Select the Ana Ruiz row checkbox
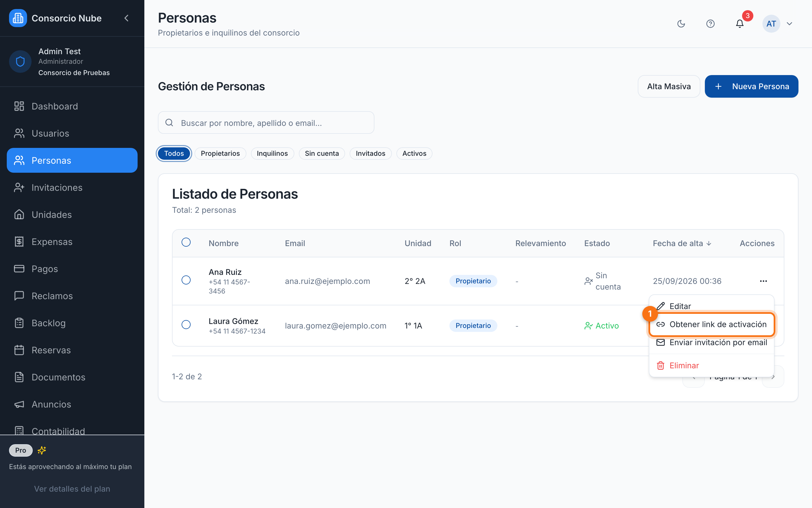Screen dimensions: 812x508 pos(186,280)
